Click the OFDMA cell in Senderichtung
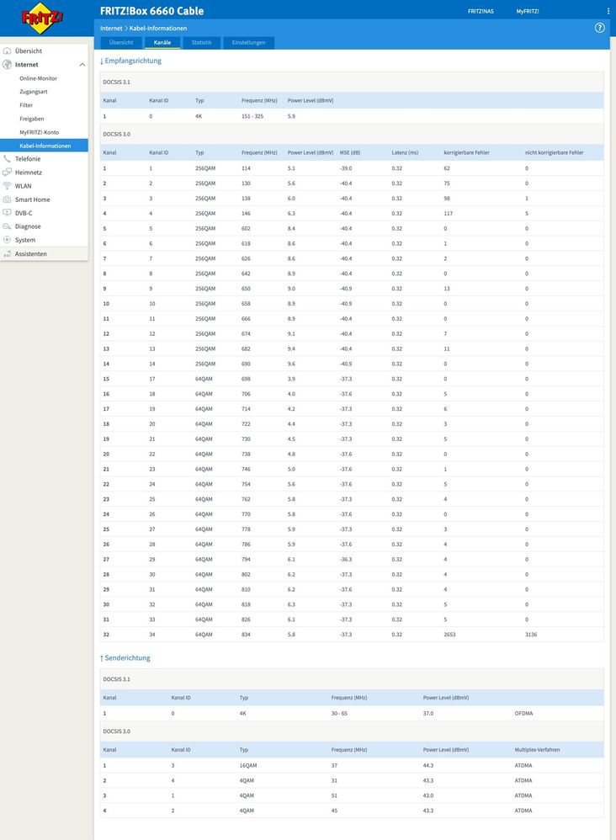616x840 pixels. [523, 714]
